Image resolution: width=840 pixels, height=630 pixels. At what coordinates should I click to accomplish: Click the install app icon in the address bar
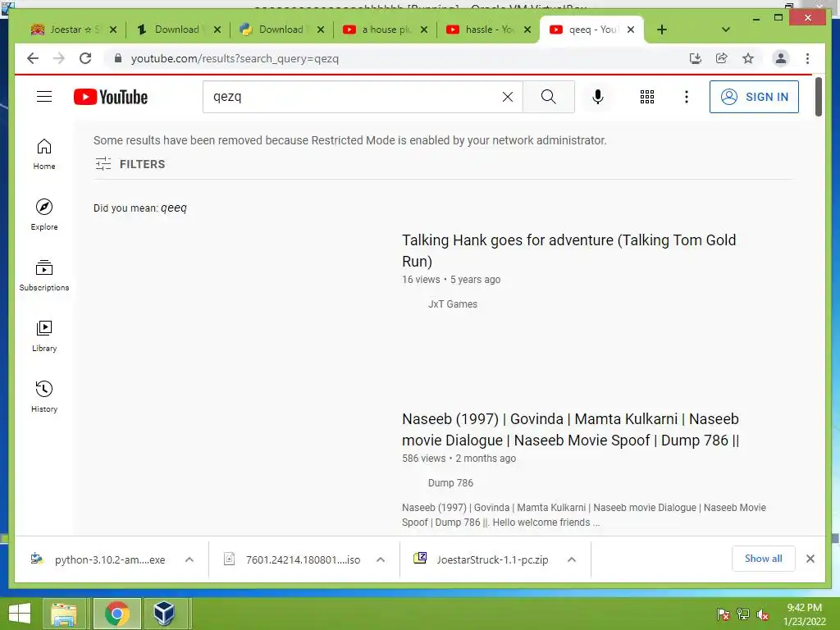point(696,58)
